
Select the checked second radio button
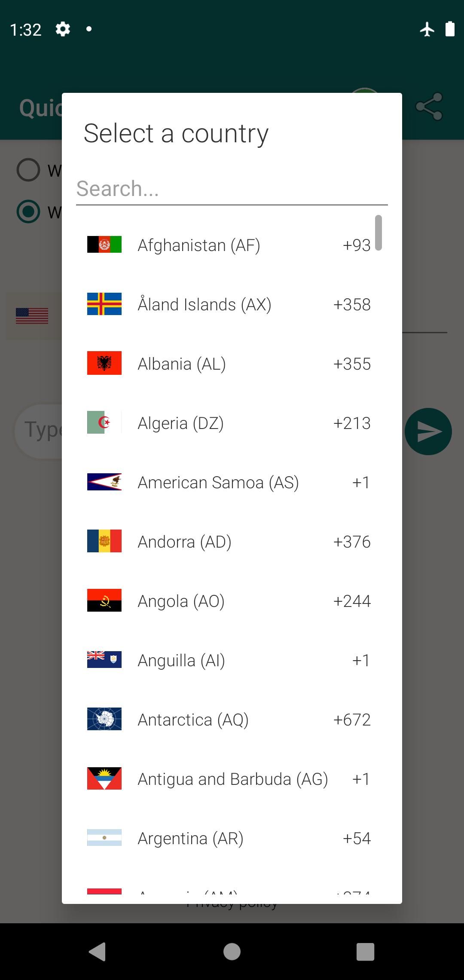[28, 211]
